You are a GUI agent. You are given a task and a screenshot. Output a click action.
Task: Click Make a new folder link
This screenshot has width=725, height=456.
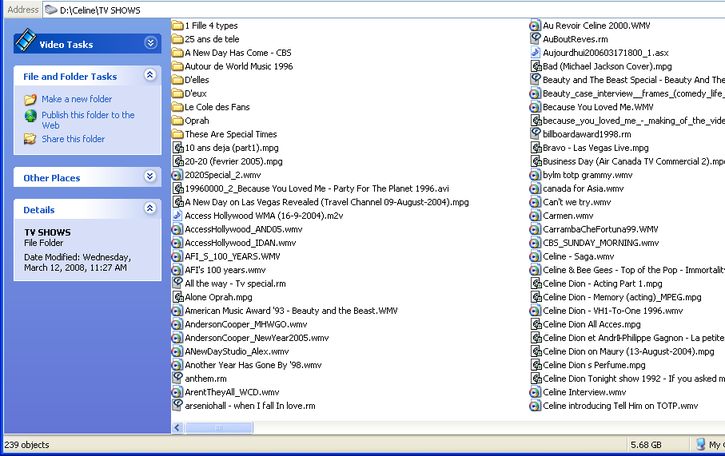pyautogui.click(x=77, y=99)
